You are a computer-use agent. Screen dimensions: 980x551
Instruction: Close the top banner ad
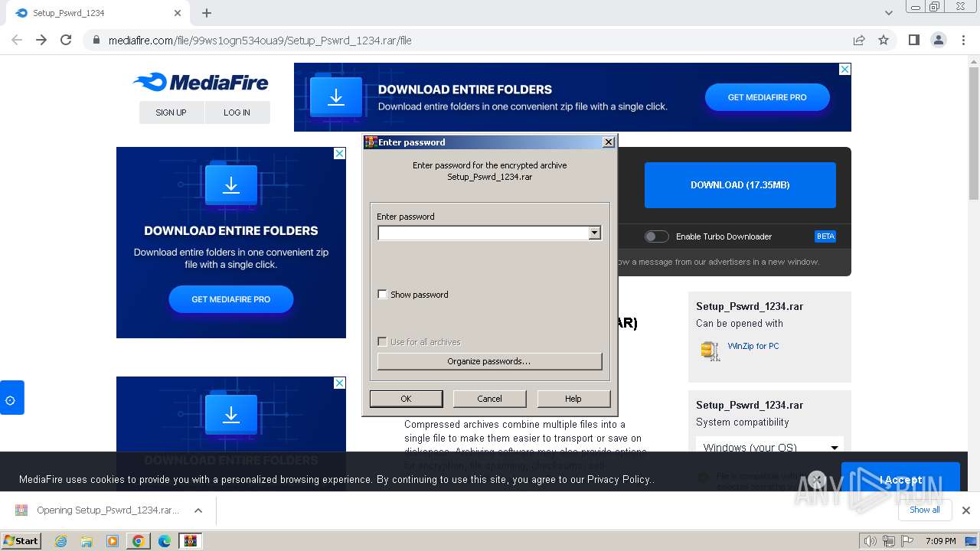(844, 69)
